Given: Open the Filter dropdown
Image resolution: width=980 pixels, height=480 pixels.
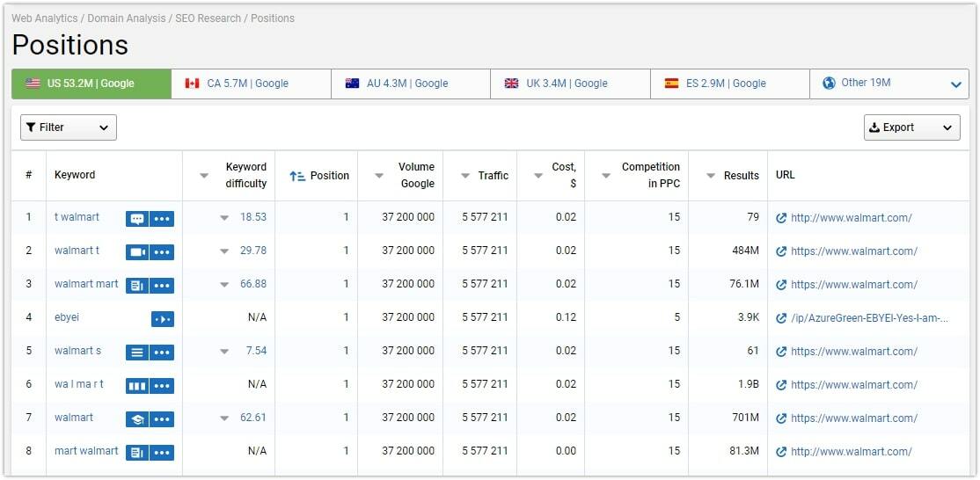Looking at the screenshot, I should point(69,127).
